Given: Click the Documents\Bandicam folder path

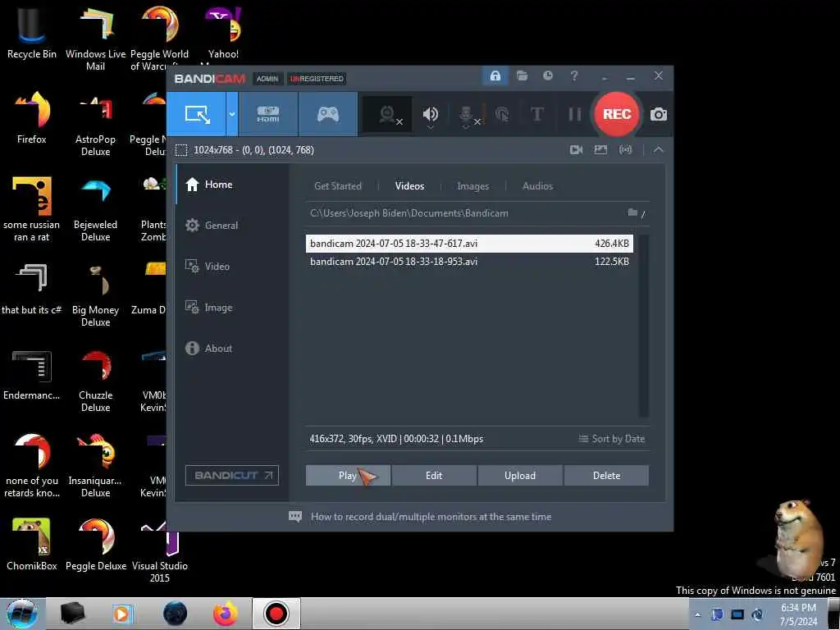Looking at the screenshot, I should (x=409, y=213).
